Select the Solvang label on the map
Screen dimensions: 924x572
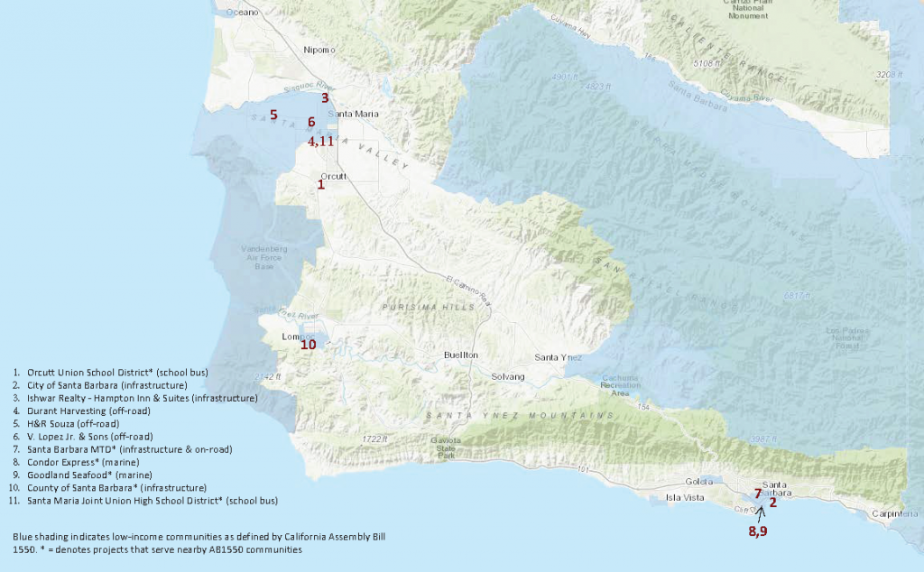(506, 376)
